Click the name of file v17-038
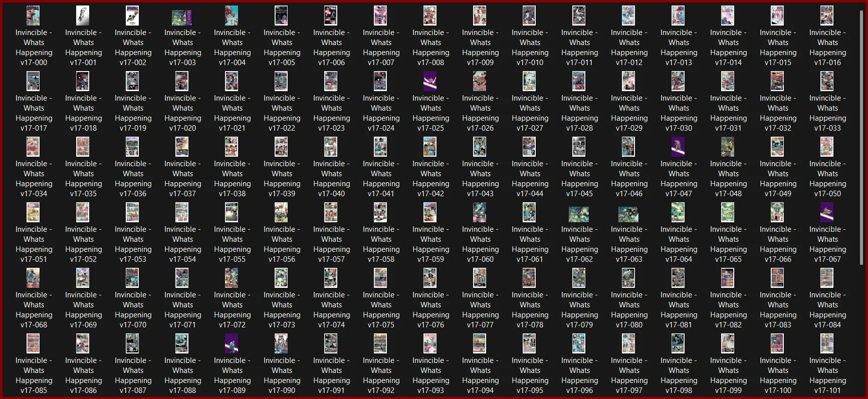Image resolution: width=868 pixels, height=399 pixels. pos(233,179)
